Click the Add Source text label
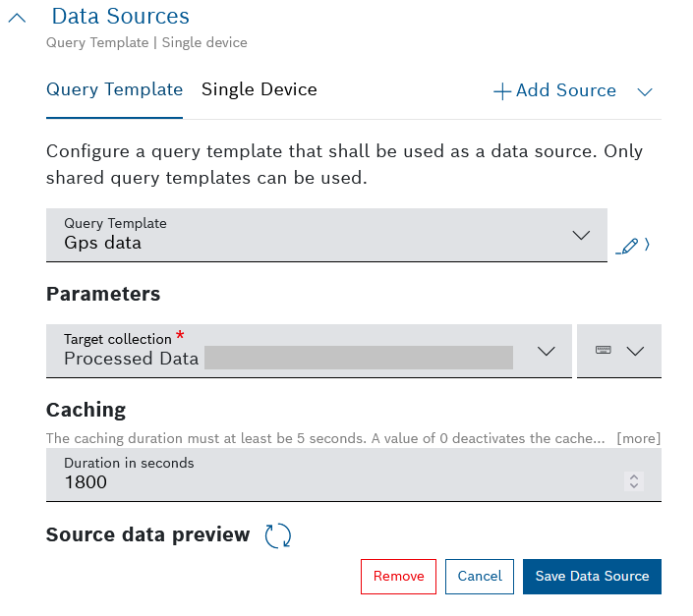The height and width of the screenshot is (616, 693). 565,91
